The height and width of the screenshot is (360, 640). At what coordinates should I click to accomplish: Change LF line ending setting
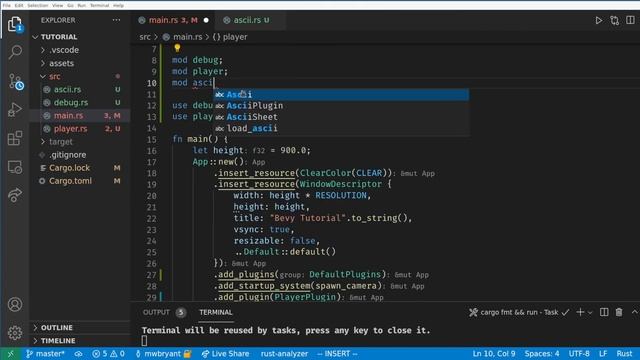tap(603, 354)
